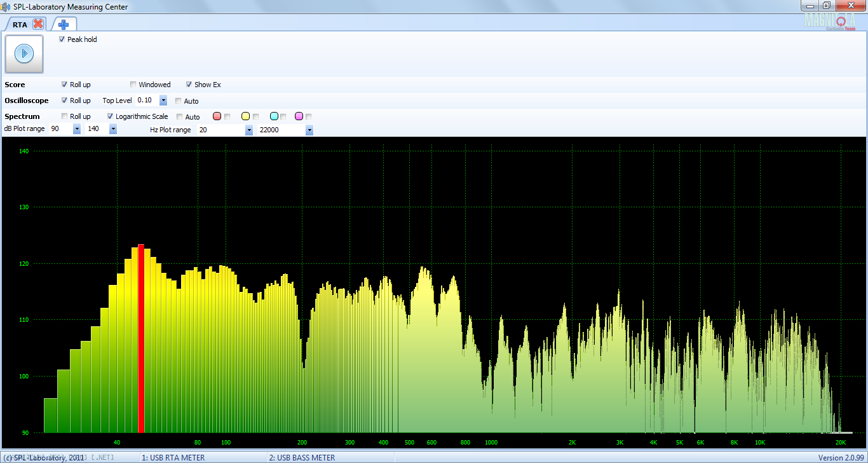Click the red spectrum color swatch
Viewport: 868px width, 463px height.
(x=217, y=116)
